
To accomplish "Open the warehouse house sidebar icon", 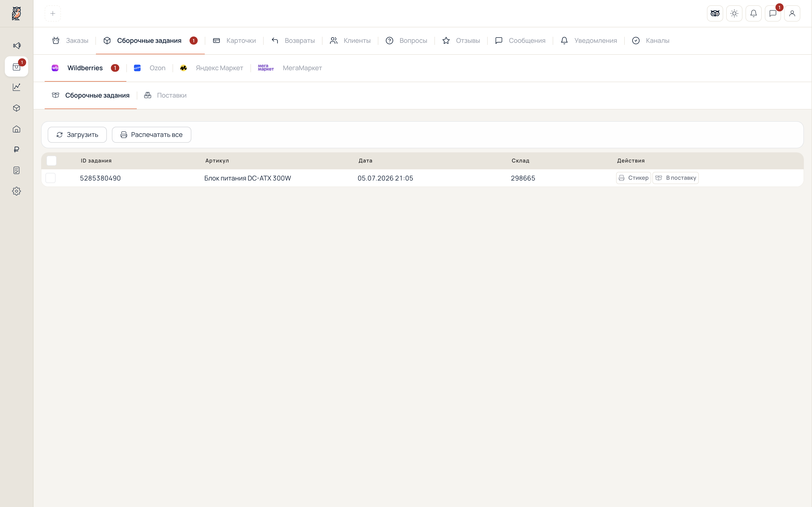I will tap(16, 129).
